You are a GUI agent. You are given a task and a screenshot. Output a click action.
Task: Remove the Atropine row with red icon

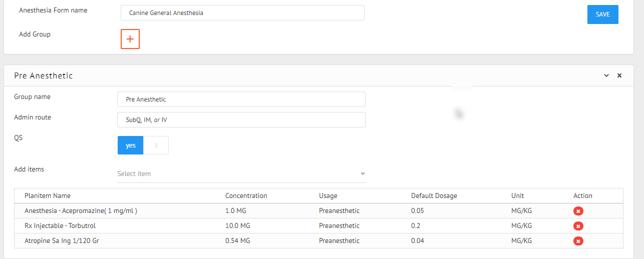(x=578, y=241)
